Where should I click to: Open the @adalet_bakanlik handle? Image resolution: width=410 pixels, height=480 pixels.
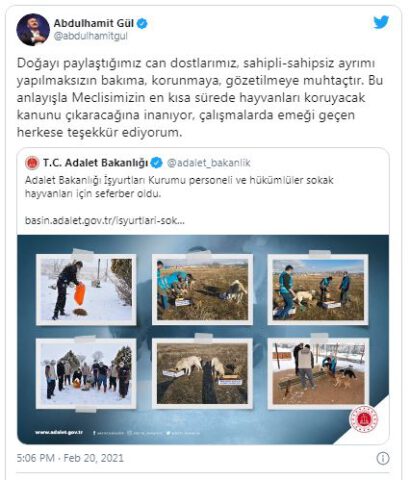(208, 163)
